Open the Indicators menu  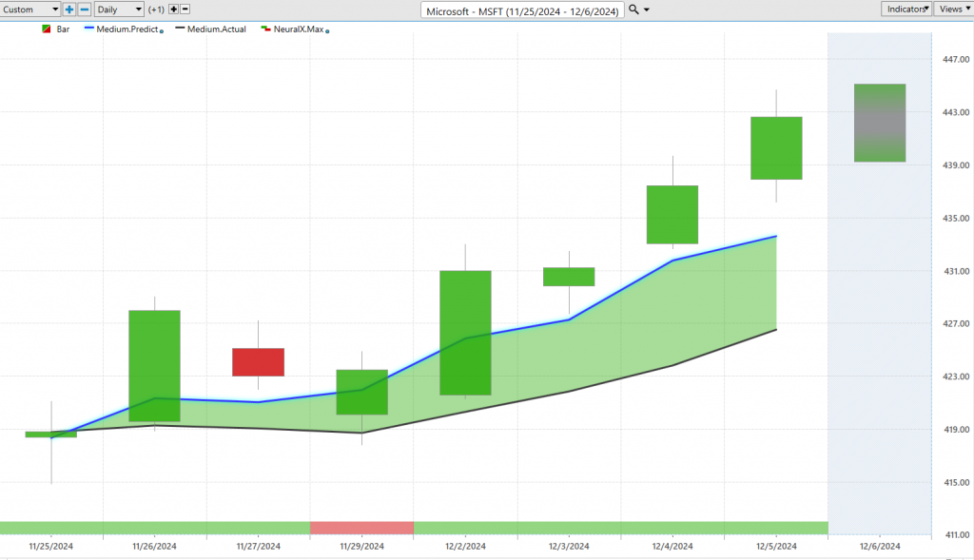pyautogui.click(x=906, y=9)
